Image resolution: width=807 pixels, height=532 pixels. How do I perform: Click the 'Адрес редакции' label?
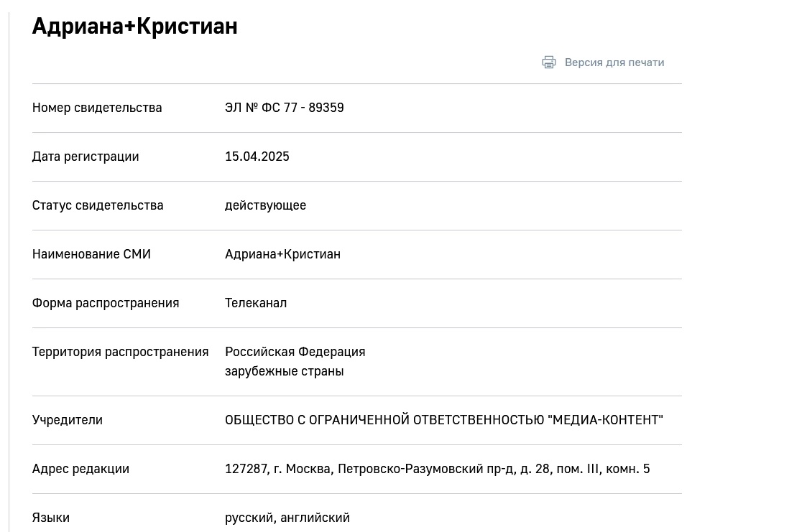click(x=80, y=469)
